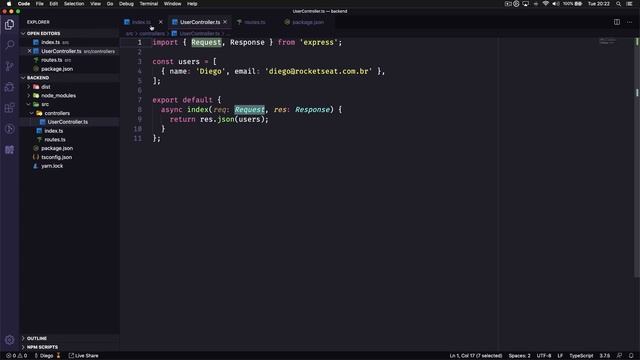The height and width of the screenshot is (360, 640).
Task: Open the Extensions view in activity bar
Action: click(9, 108)
